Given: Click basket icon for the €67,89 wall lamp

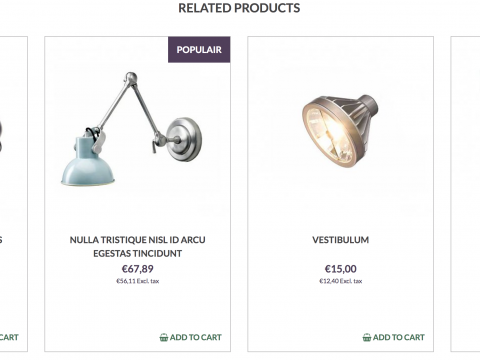Looking at the screenshot, I should 164,337.
